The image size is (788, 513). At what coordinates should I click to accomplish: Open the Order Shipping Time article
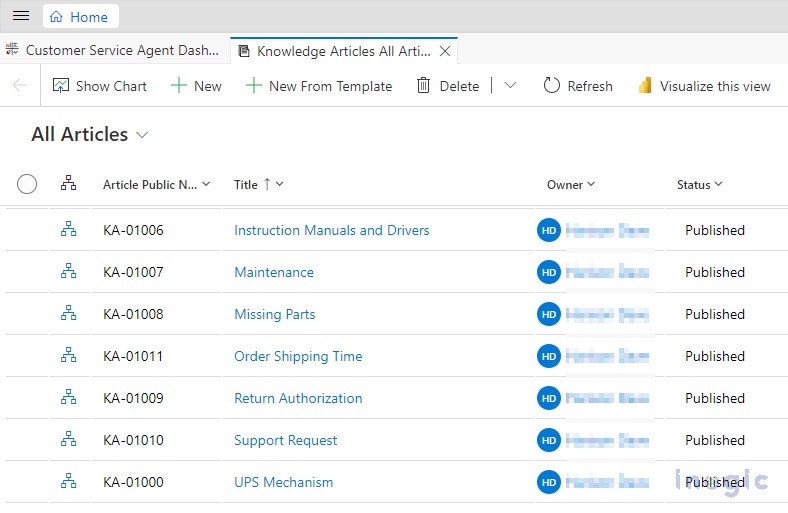[x=298, y=356]
